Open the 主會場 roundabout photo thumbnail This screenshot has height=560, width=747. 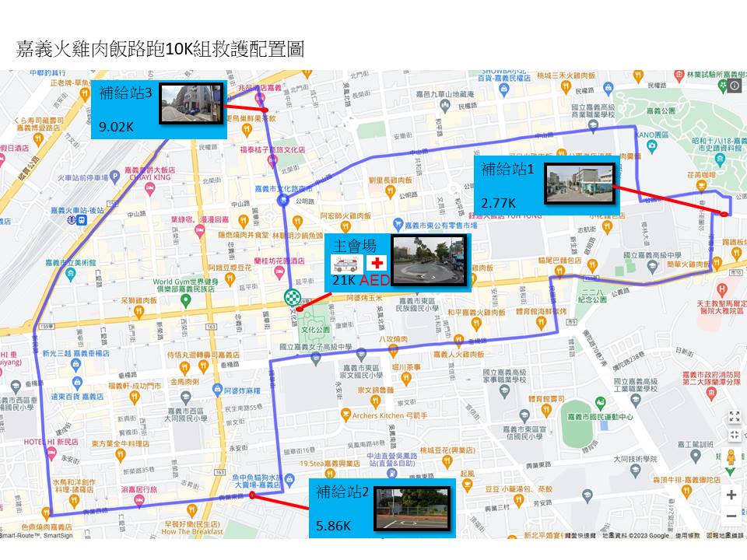pos(428,261)
